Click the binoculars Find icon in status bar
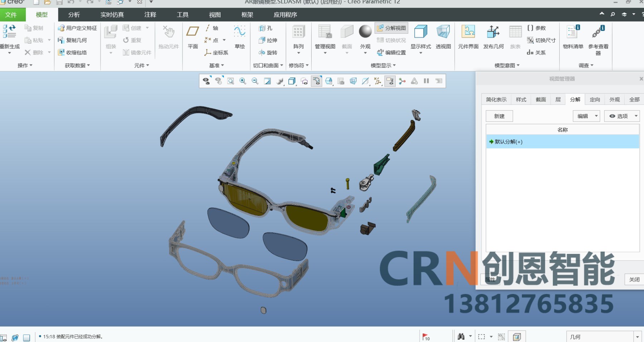Image resolution: width=644 pixels, height=342 pixels. click(x=461, y=337)
